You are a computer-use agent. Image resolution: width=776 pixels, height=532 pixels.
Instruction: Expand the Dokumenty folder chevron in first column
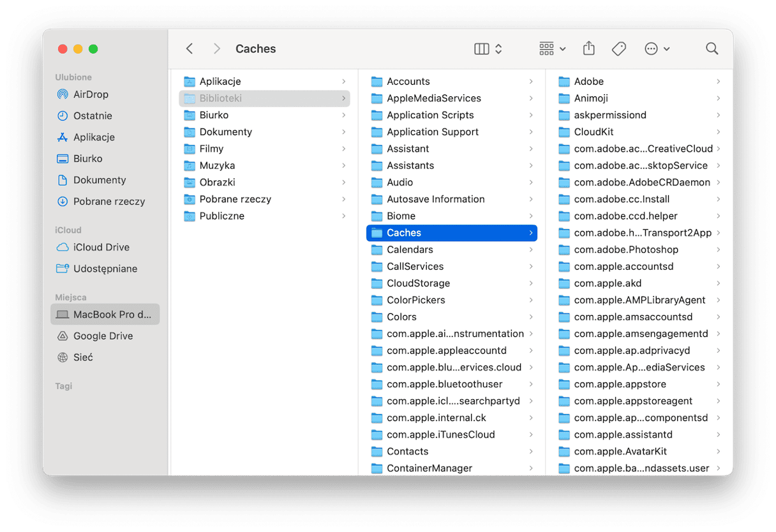[343, 132]
